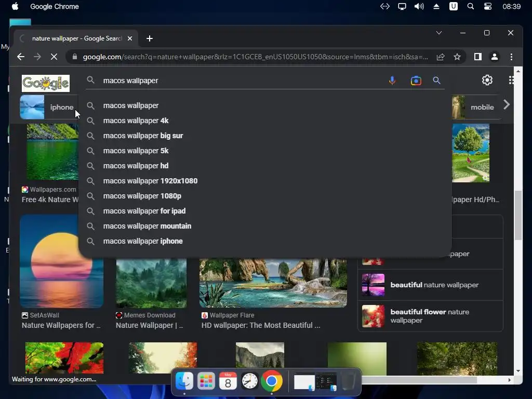Share this page from address bar

pyautogui.click(x=441, y=57)
